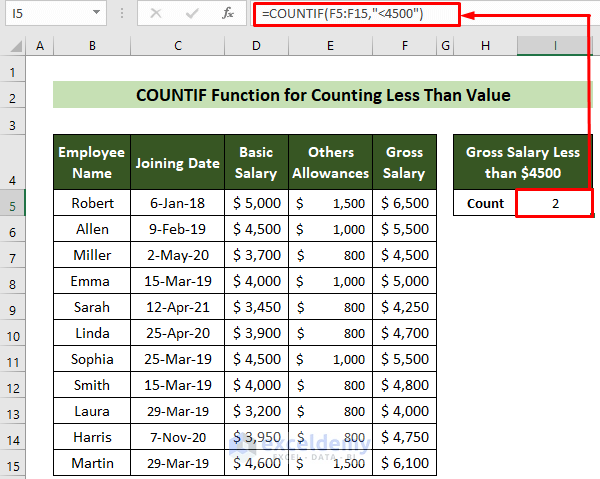Screen dimensions: 600x479
Task: Select the Employee Name header cell
Action: point(91,162)
